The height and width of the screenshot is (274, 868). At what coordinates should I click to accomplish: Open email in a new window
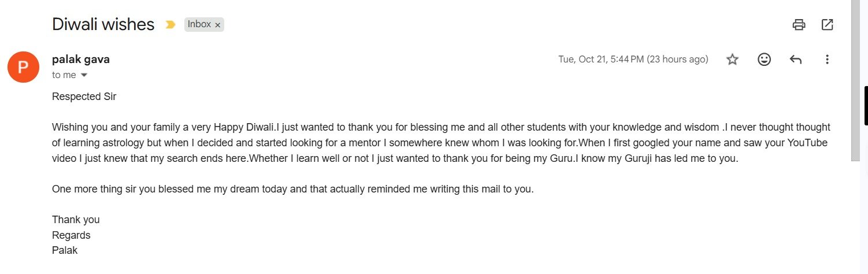tap(827, 24)
